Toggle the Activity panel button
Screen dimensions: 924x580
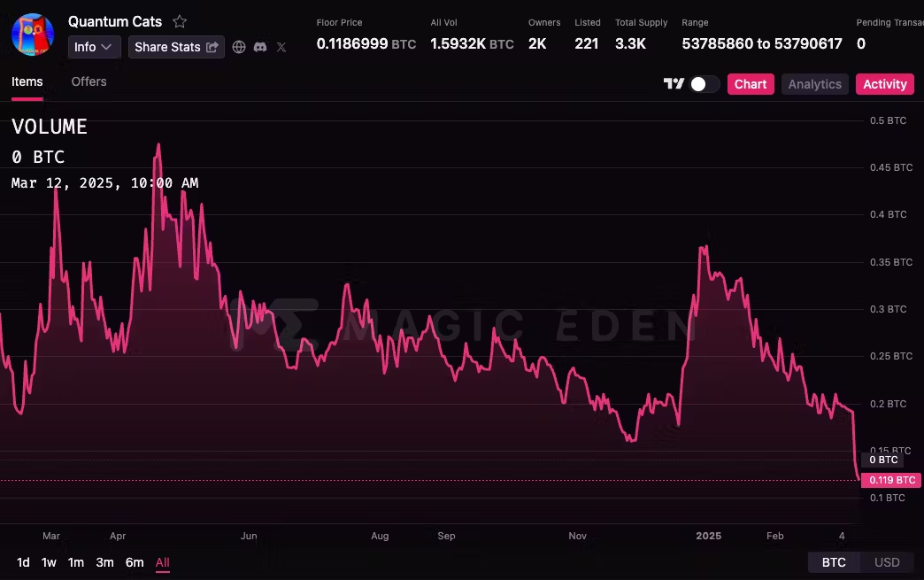pyautogui.click(x=885, y=84)
